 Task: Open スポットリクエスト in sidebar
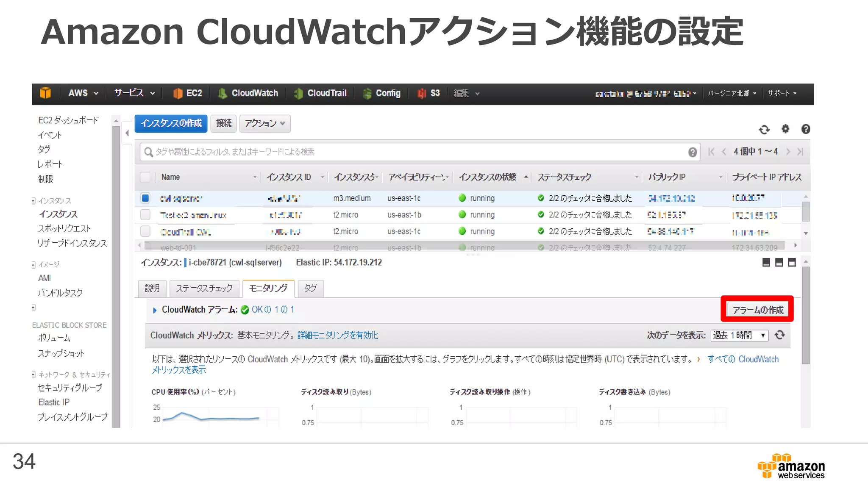point(64,229)
